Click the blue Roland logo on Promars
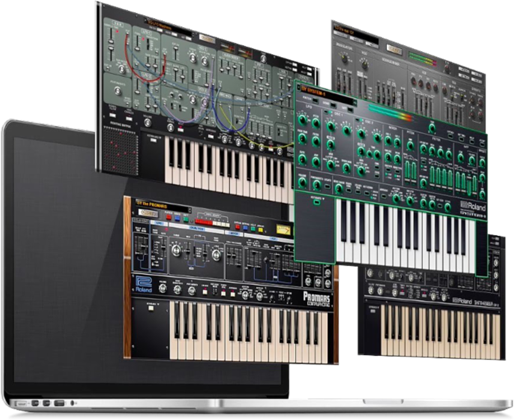This screenshot has width=514, height=420. (144, 284)
